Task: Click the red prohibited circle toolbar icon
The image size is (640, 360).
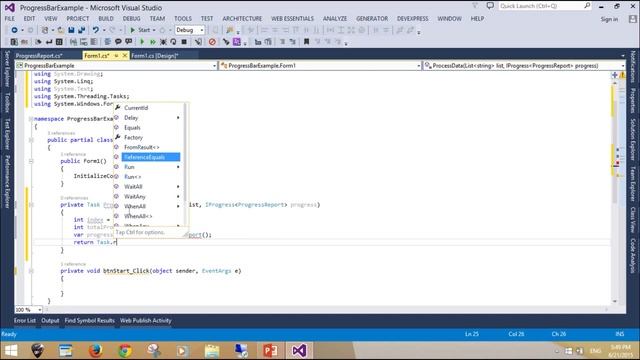Action: (x=212, y=42)
